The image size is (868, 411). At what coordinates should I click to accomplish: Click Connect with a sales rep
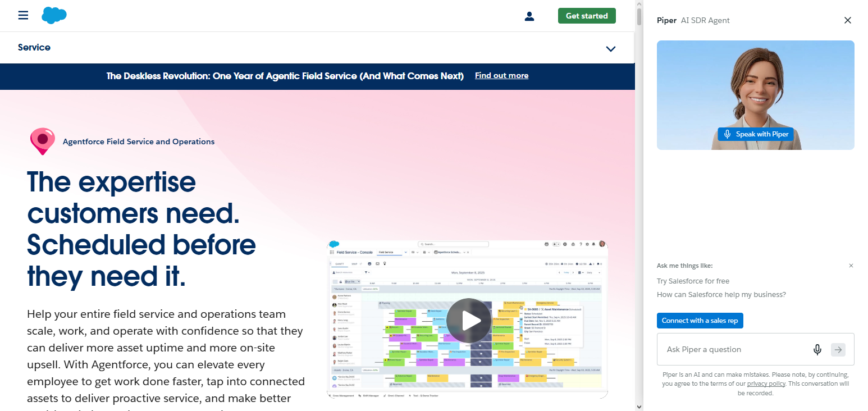[x=700, y=321]
